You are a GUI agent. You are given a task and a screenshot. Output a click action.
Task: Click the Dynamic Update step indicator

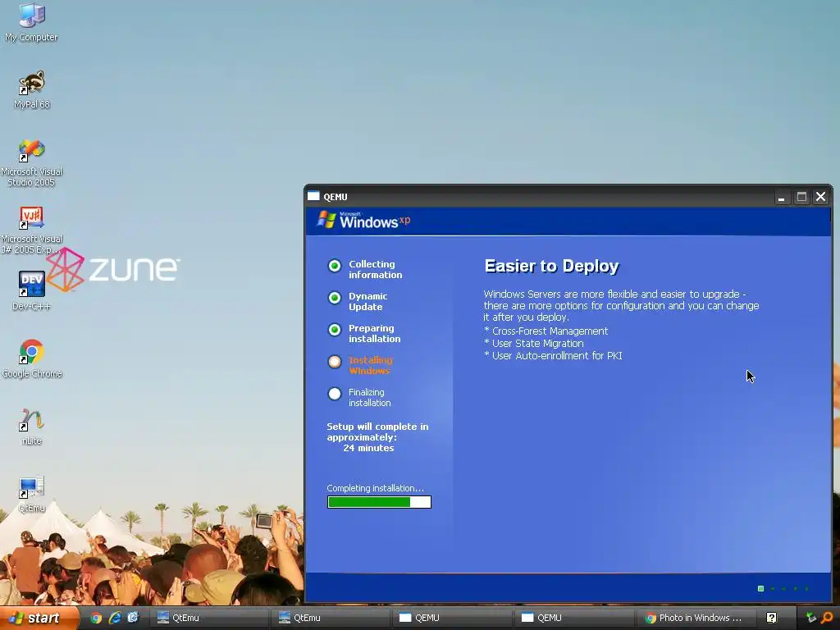(x=335, y=298)
